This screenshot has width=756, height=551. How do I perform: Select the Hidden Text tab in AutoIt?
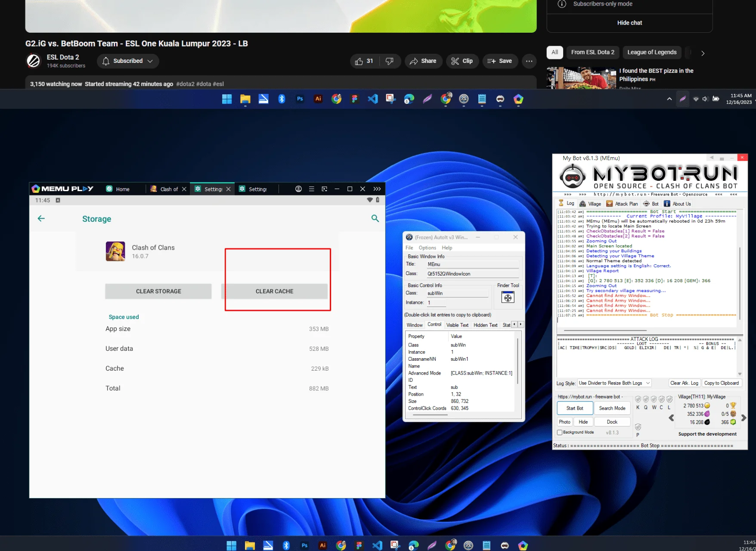(x=485, y=325)
